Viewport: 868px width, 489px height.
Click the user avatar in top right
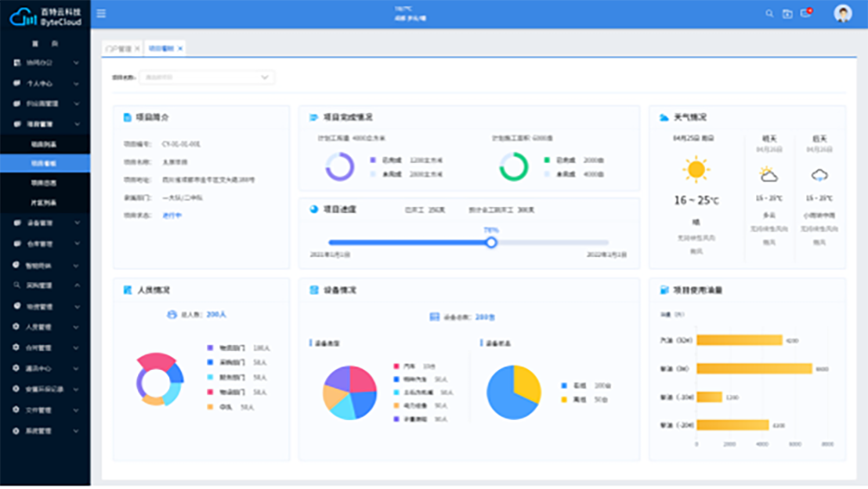843,13
